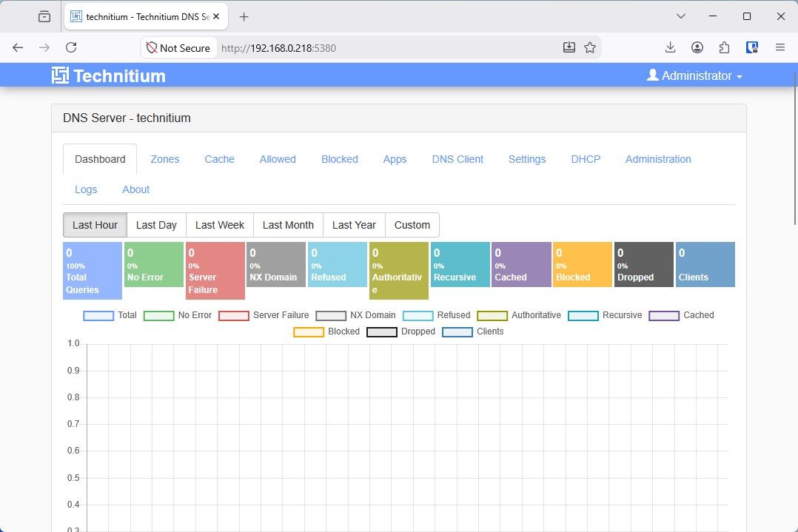Go back using browser back arrow
The image size is (798, 532).
point(18,48)
